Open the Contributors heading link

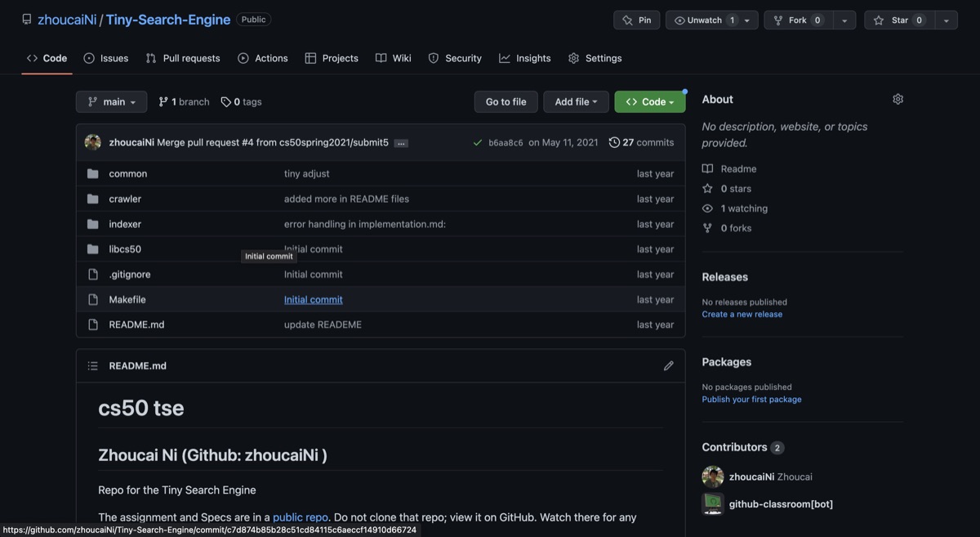[742, 447]
